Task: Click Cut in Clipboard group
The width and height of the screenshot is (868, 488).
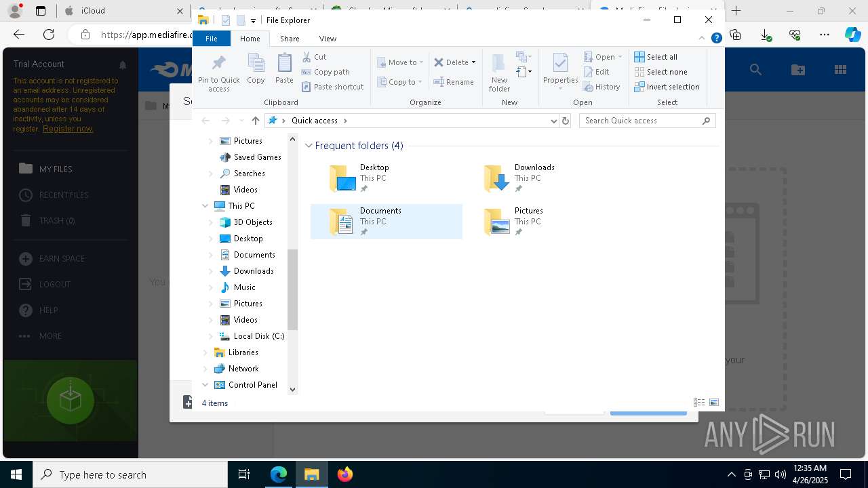Action: (x=314, y=57)
